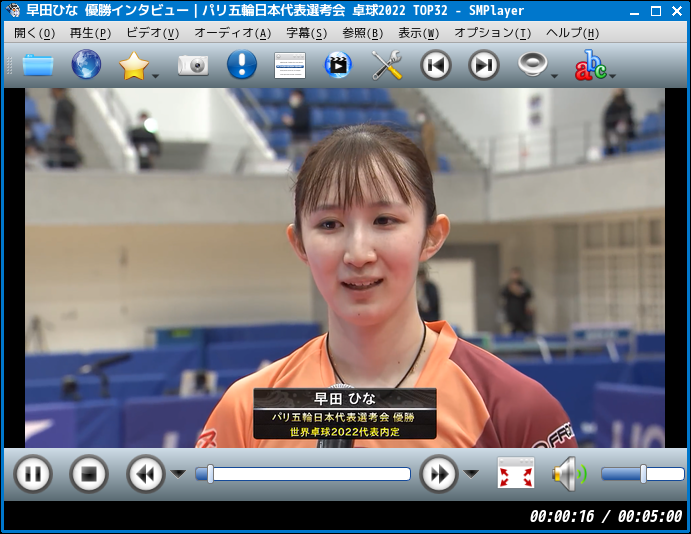
Task: Click the volume slider to adjust volume
Action: (643, 474)
